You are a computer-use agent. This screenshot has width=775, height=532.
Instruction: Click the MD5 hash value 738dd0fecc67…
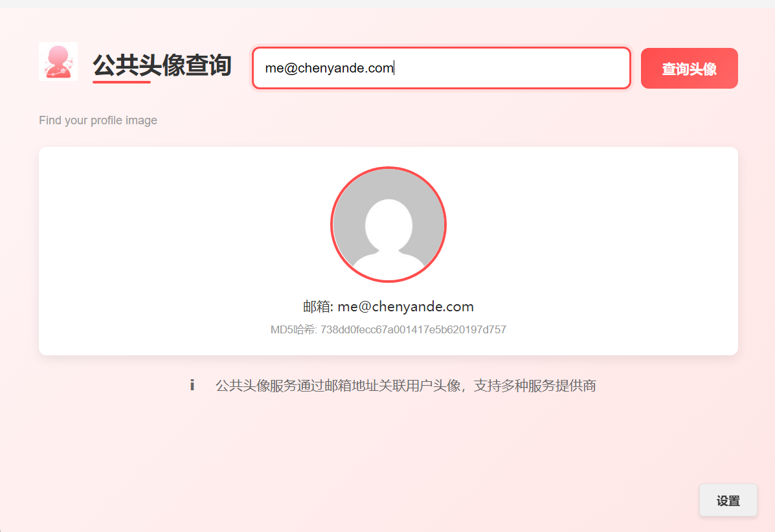pos(413,329)
